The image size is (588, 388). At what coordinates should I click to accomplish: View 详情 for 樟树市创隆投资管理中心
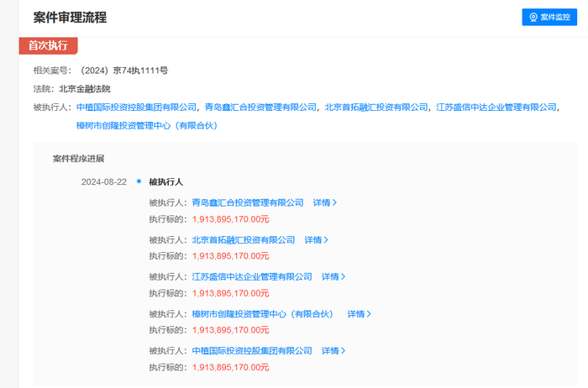359,314
